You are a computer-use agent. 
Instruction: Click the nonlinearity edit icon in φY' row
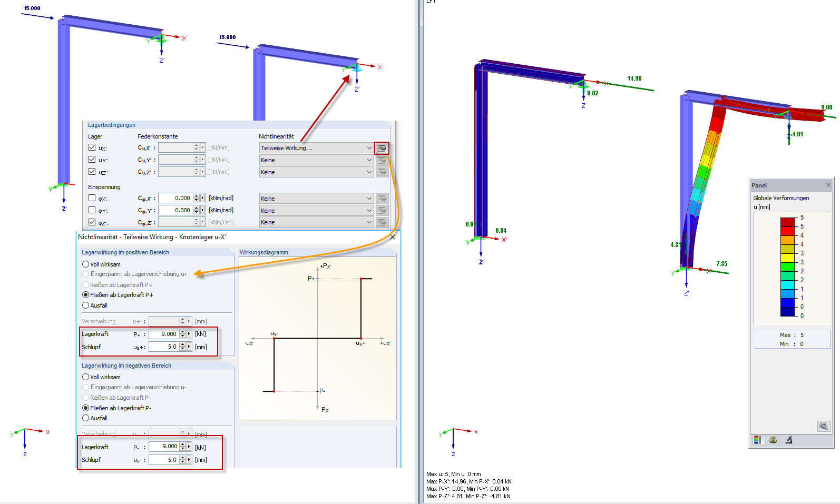click(382, 211)
